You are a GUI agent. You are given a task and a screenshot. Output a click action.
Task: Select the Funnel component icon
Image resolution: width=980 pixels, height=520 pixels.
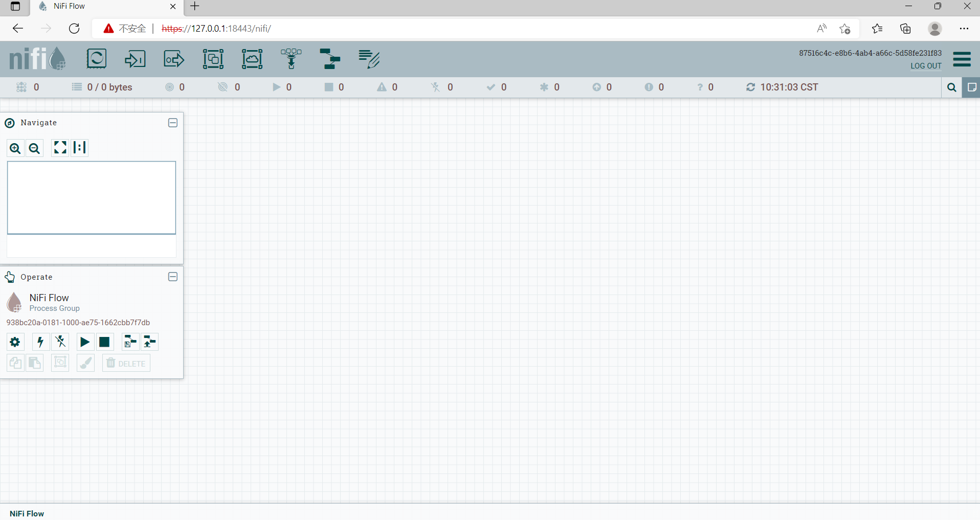291,59
